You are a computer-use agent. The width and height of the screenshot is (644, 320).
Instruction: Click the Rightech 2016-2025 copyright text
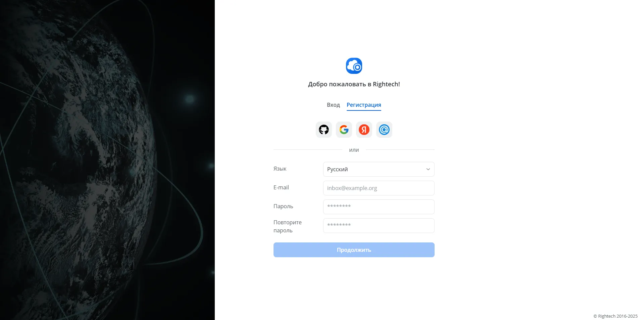[x=615, y=316]
